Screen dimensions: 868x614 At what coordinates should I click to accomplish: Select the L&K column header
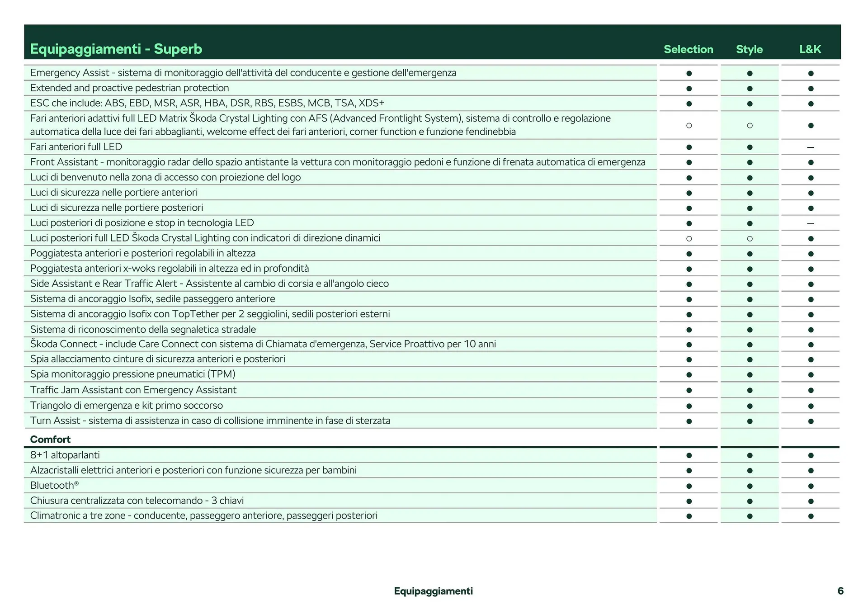[811, 49]
